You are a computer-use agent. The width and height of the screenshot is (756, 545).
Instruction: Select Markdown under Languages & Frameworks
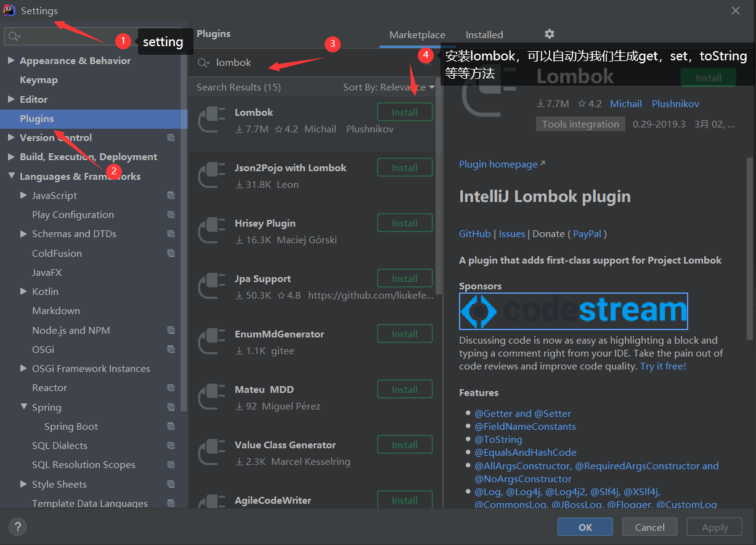tap(56, 311)
